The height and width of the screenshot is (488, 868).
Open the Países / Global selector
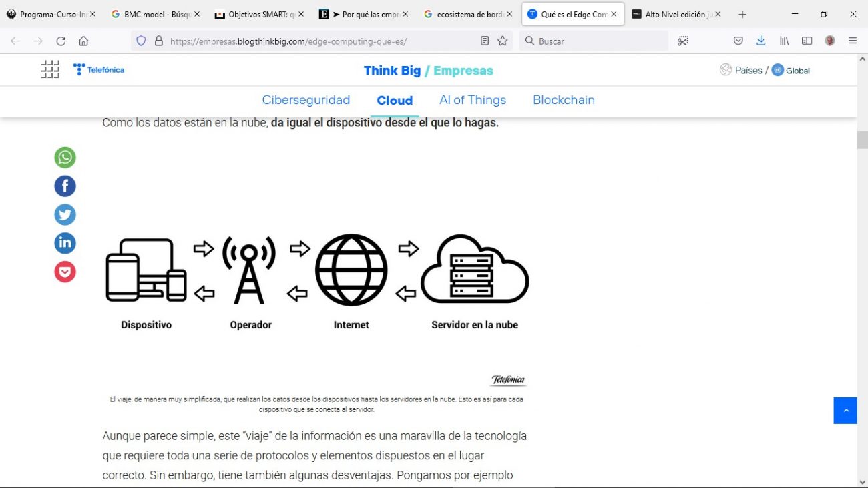click(x=765, y=70)
